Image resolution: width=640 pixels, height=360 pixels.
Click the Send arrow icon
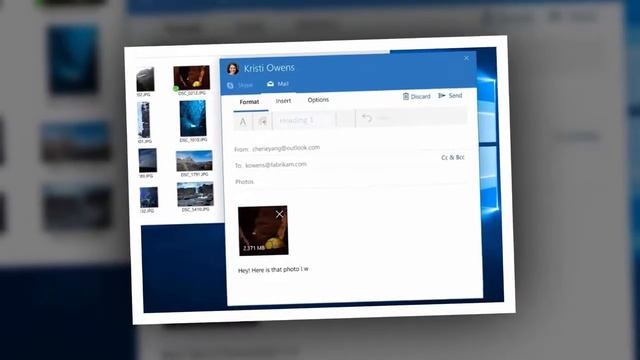(x=441, y=96)
